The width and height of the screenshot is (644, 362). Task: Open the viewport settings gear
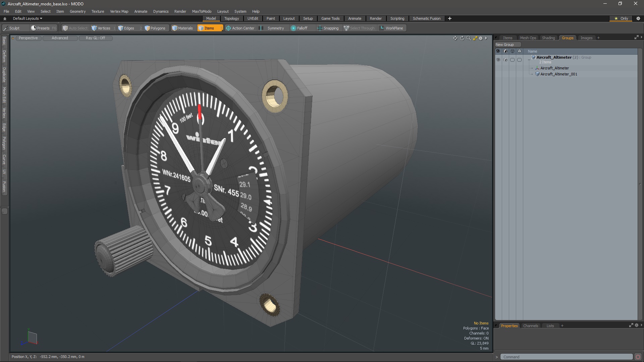(x=481, y=38)
